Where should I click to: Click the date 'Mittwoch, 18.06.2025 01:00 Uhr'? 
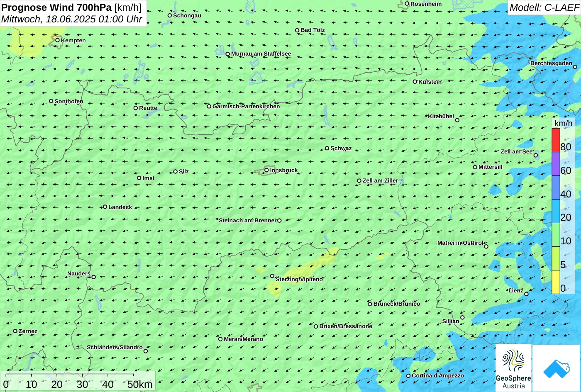pos(72,19)
